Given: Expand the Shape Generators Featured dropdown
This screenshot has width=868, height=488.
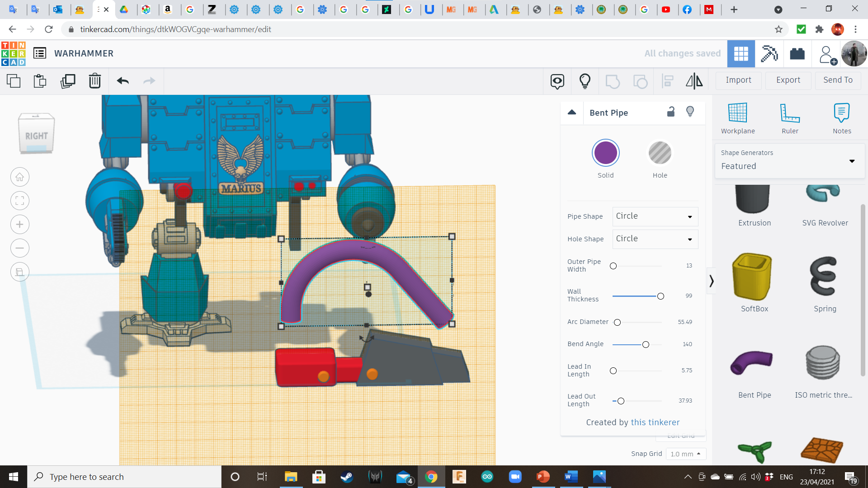Looking at the screenshot, I should pyautogui.click(x=852, y=161).
